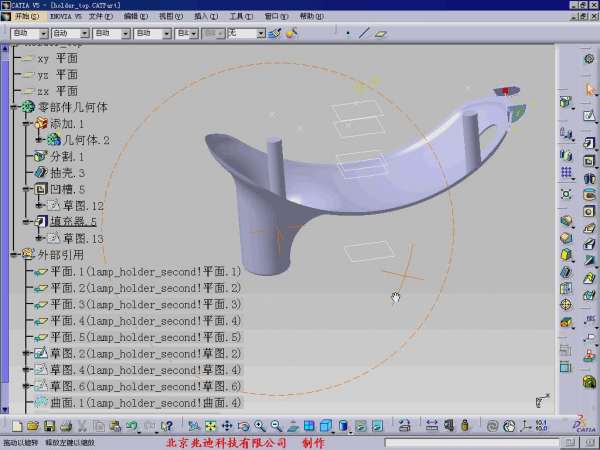Screen dimensions: 600x450
Task: Click the Measure Between icon
Action: pos(432,426)
